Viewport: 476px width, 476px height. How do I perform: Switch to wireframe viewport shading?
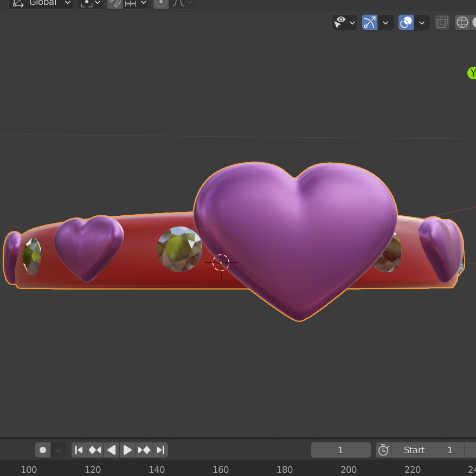coord(462,22)
